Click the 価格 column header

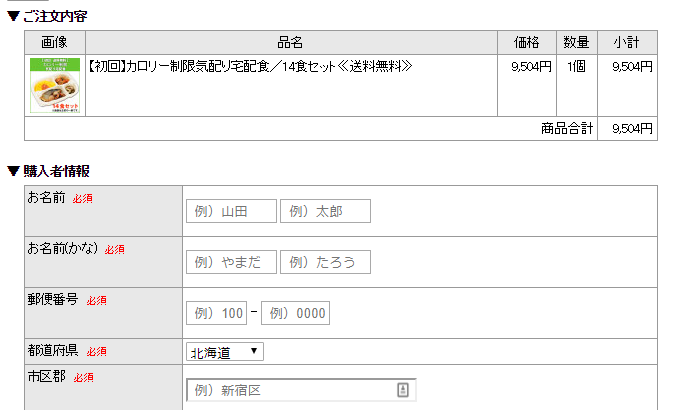527,42
